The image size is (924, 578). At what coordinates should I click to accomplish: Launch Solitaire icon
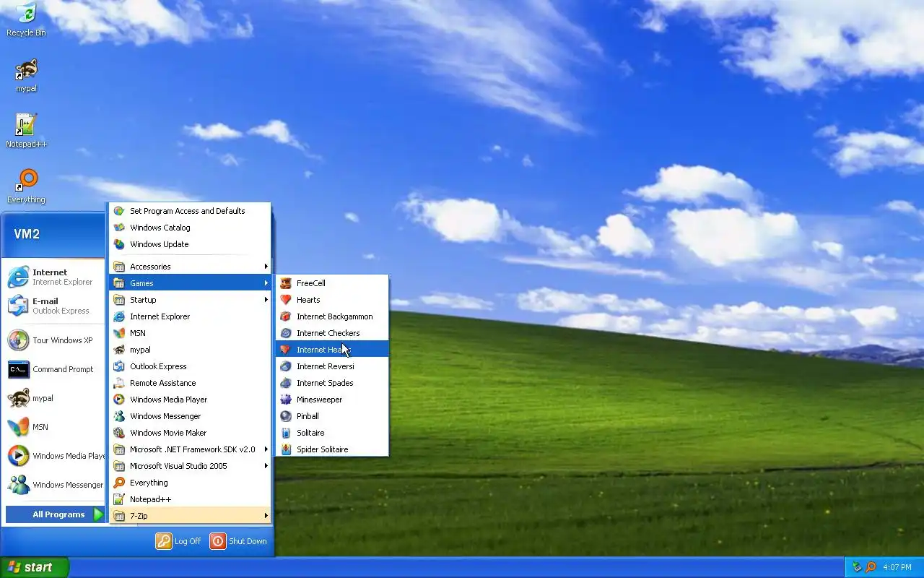286,433
